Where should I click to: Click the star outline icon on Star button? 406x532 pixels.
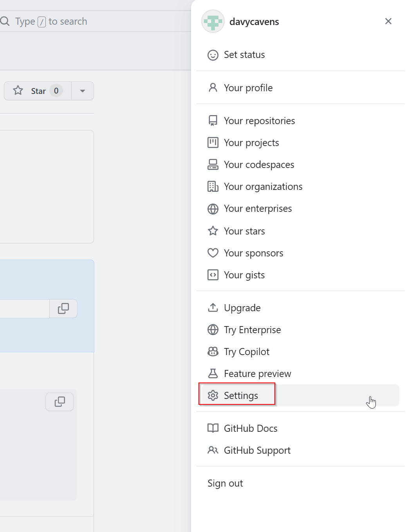point(18,90)
